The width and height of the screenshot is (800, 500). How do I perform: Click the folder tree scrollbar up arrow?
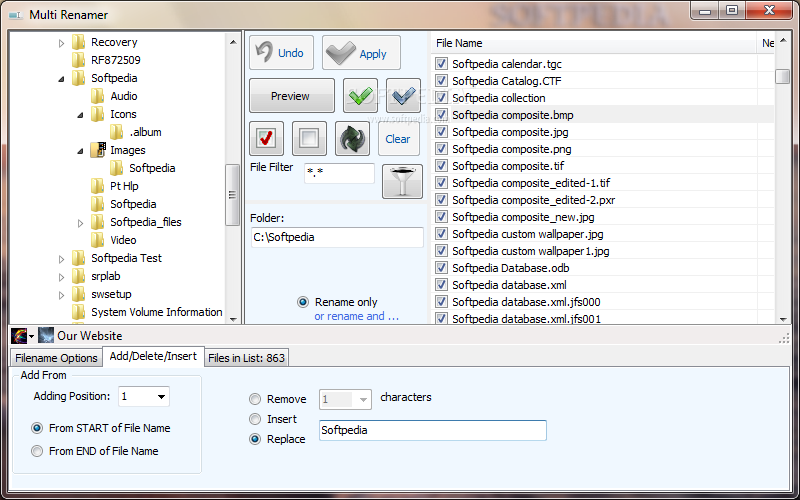pos(233,42)
